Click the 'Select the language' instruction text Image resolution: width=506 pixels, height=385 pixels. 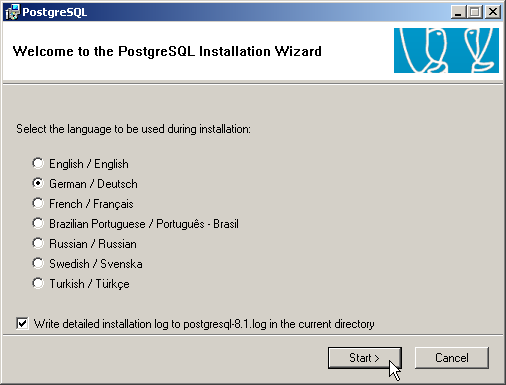[133, 129]
